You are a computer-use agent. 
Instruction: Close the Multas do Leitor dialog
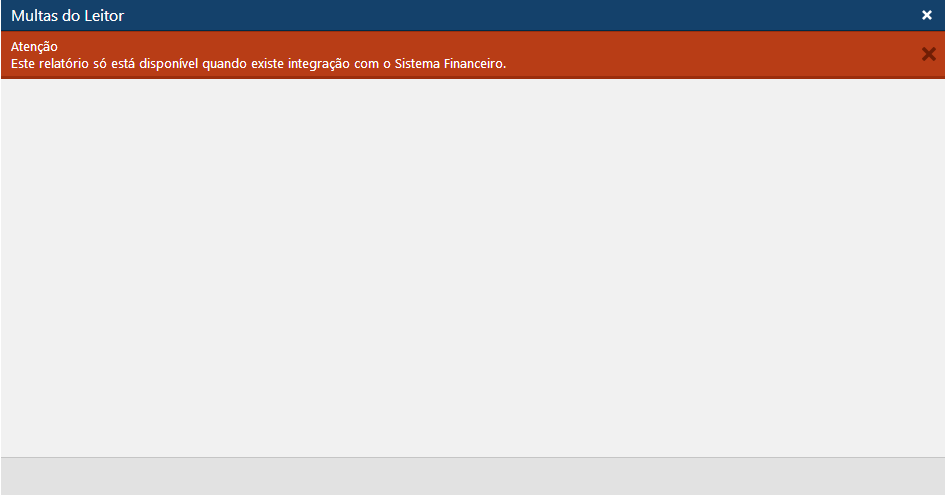[x=926, y=15]
